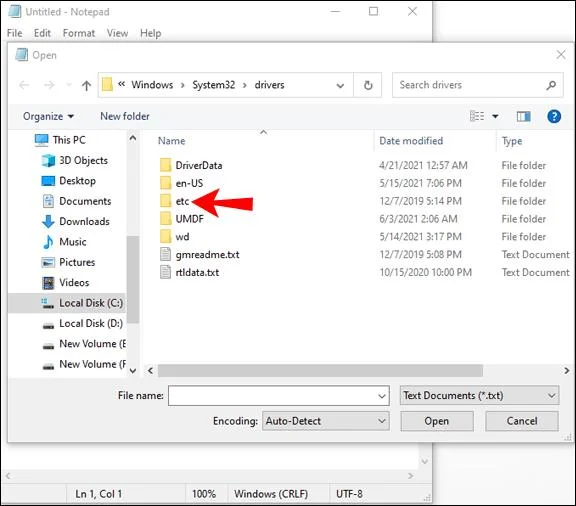Click the Cancel button

(x=522, y=421)
